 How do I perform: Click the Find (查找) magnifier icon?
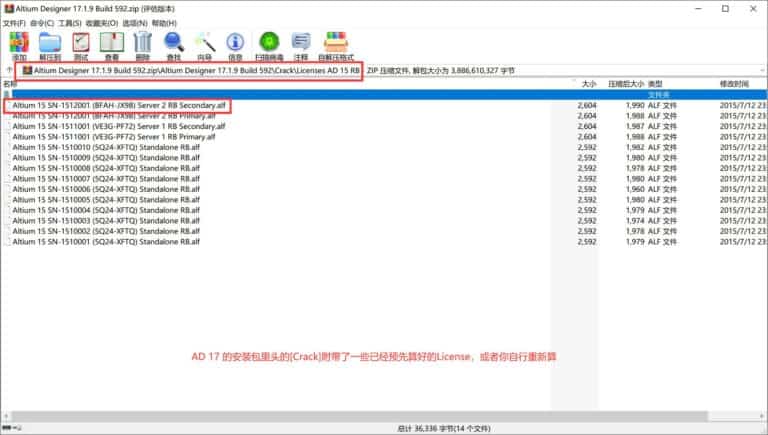[173, 47]
